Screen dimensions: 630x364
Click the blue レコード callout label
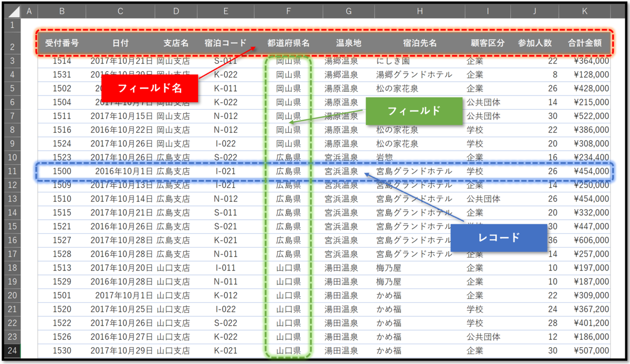tap(499, 238)
